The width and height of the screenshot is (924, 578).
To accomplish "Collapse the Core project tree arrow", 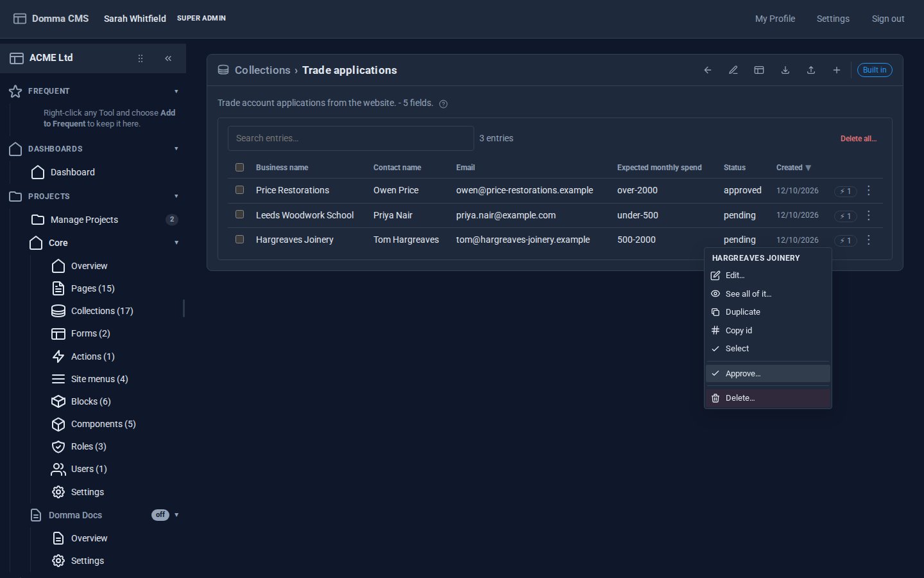I will point(176,243).
